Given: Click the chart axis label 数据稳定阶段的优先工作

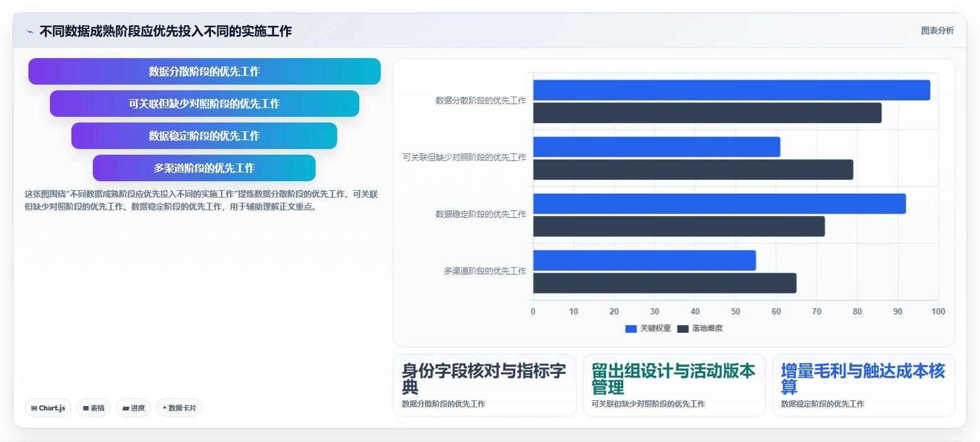Looking at the screenshot, I should pos(481,214).
